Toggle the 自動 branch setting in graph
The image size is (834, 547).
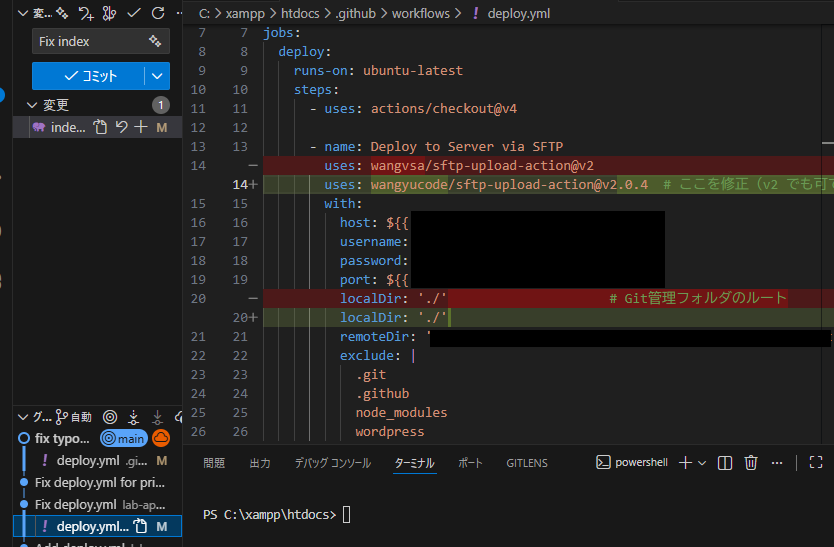coord(73,417)
